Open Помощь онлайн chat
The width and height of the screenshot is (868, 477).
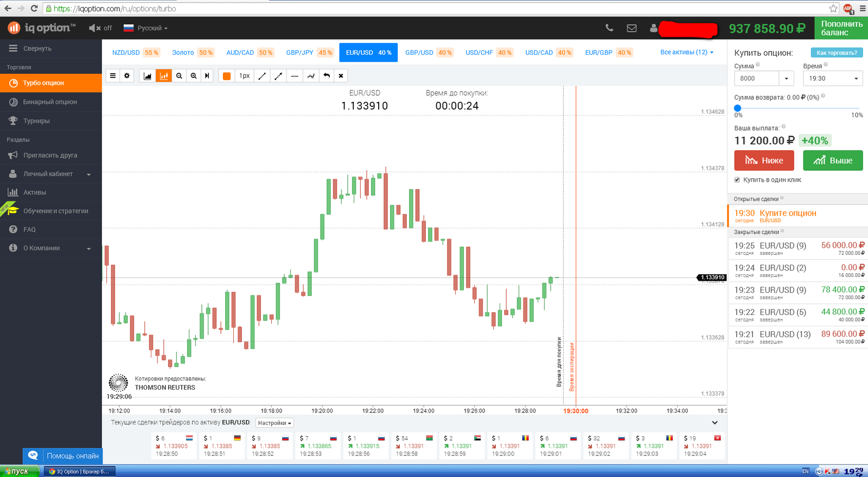pyautogui.click(x=62, y=456)
